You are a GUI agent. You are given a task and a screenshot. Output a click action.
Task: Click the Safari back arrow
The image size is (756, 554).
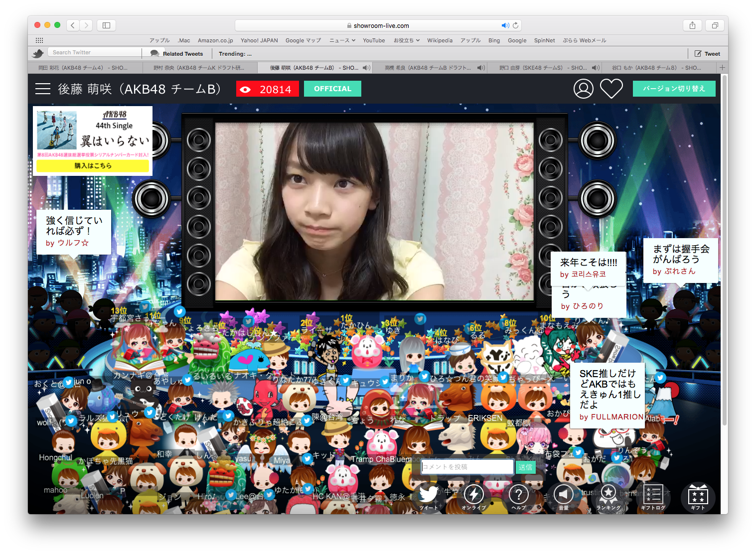tap(73, 25)
